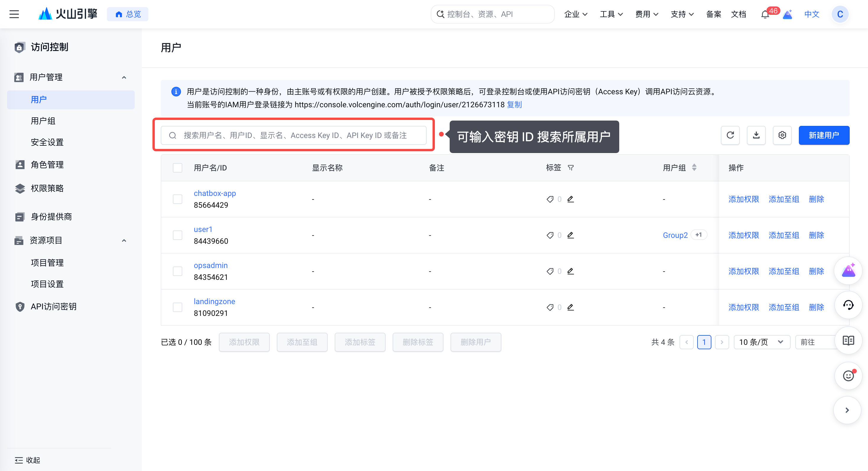Open 用户组 in the sidebar
Viewport: 868px width, 471px height.
coord(43,121)
